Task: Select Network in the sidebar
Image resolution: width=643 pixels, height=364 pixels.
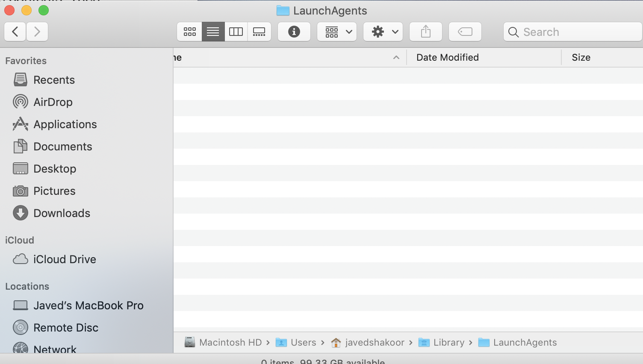Action: click(55, 349)
